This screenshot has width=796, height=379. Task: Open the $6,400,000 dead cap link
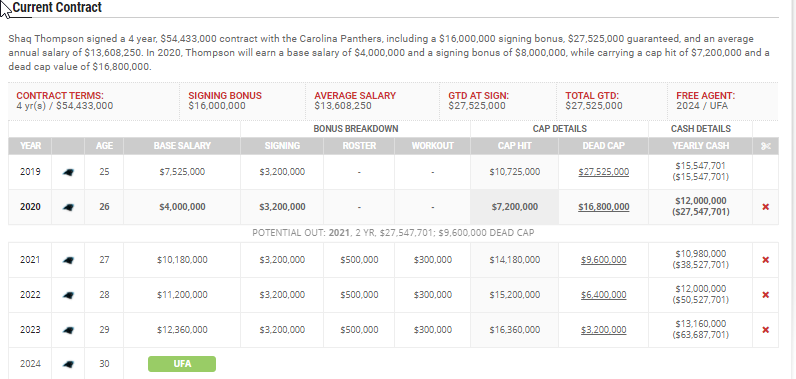click(x=604, y=295)
